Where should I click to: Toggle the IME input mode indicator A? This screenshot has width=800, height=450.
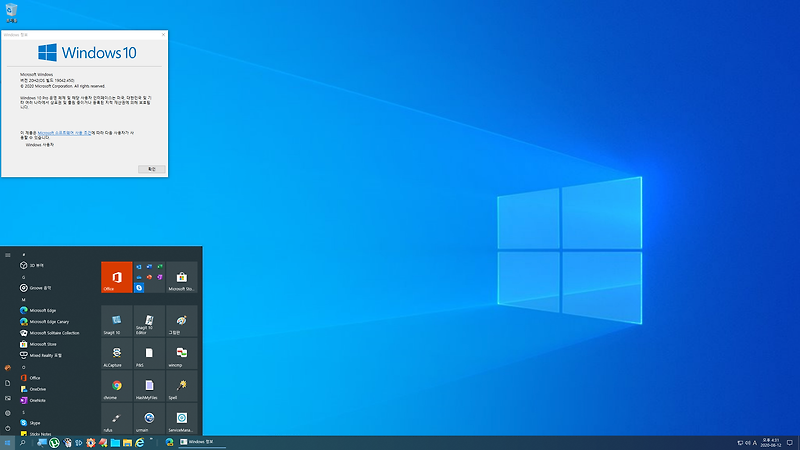pyautogui.click(x=755, y=443)
